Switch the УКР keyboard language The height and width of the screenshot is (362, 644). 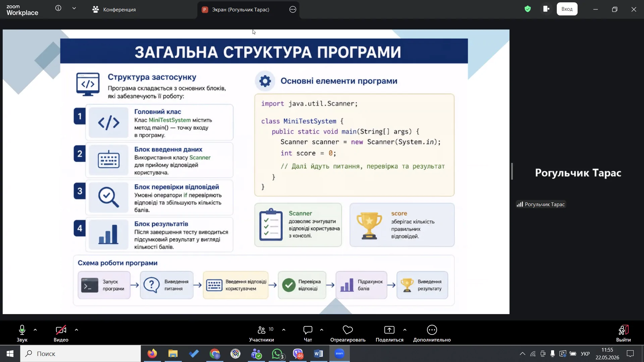(x=585, y=354)
